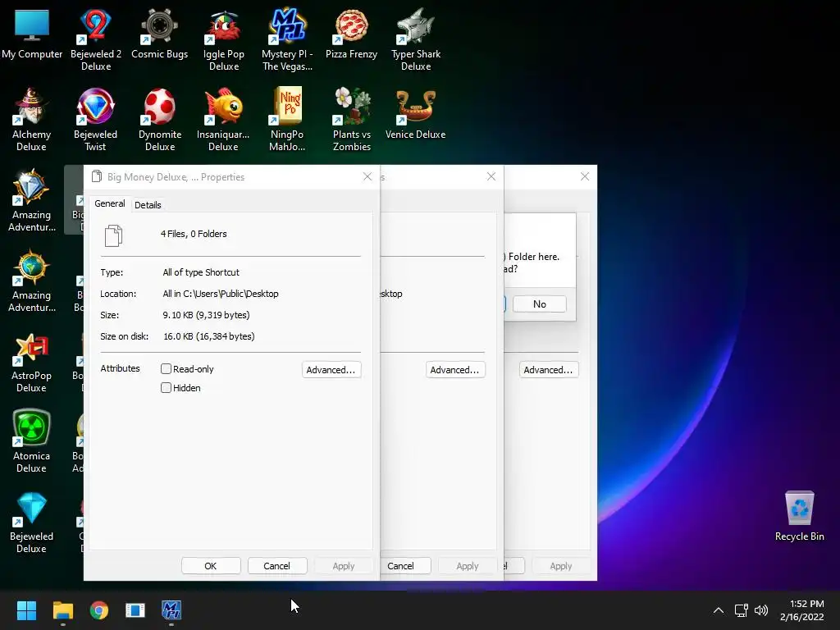This screenshot has height=630, width=840.
Task: Select the Plants vs Zombies shortcut
Action: pos(351,120)
